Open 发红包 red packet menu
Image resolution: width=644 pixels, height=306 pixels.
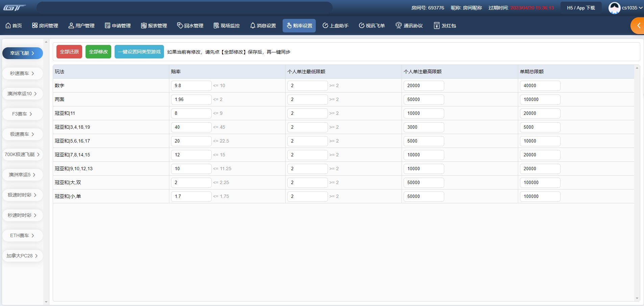tap(445, 26)
